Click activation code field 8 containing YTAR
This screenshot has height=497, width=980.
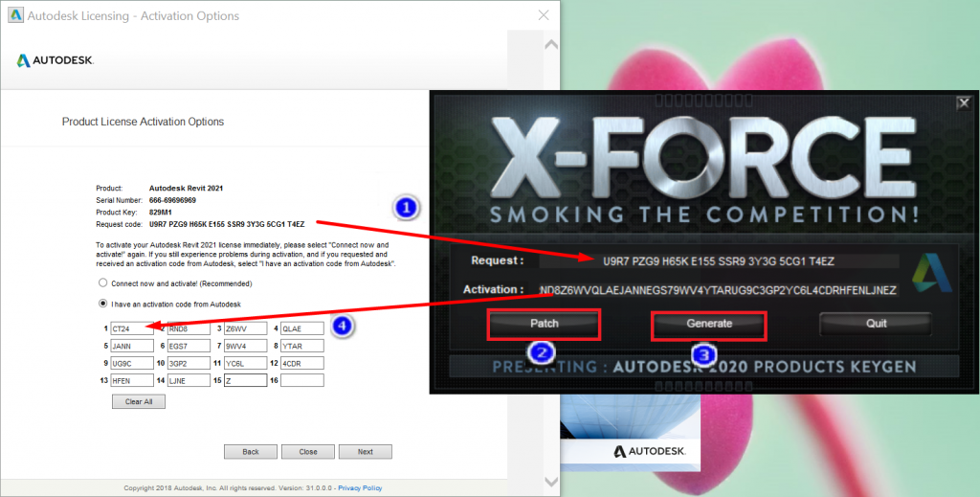coord(302,346)
